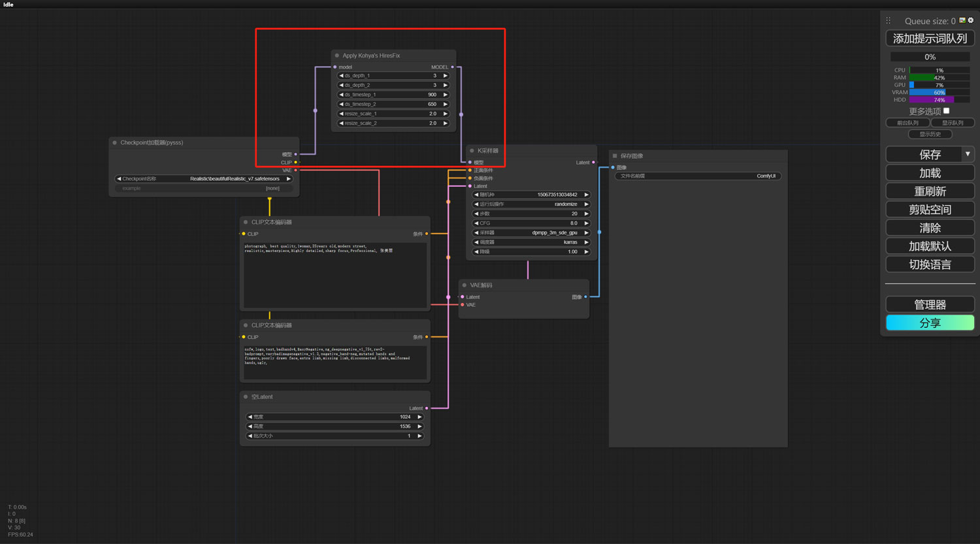
Task: Click Latent output port on 空Latent node
Action: click(427, 409)
